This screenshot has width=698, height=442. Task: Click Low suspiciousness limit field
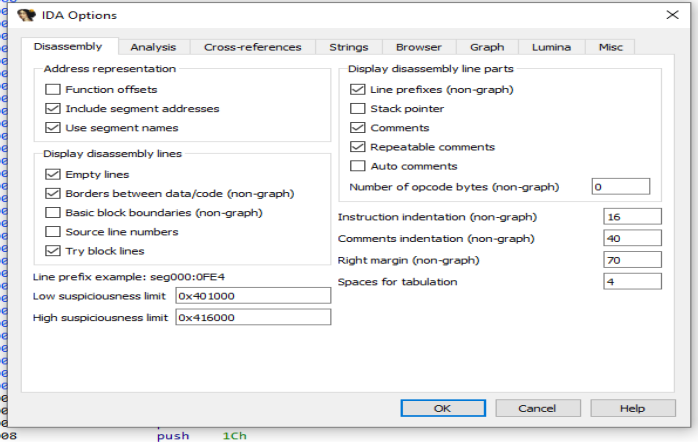[253, 296]
